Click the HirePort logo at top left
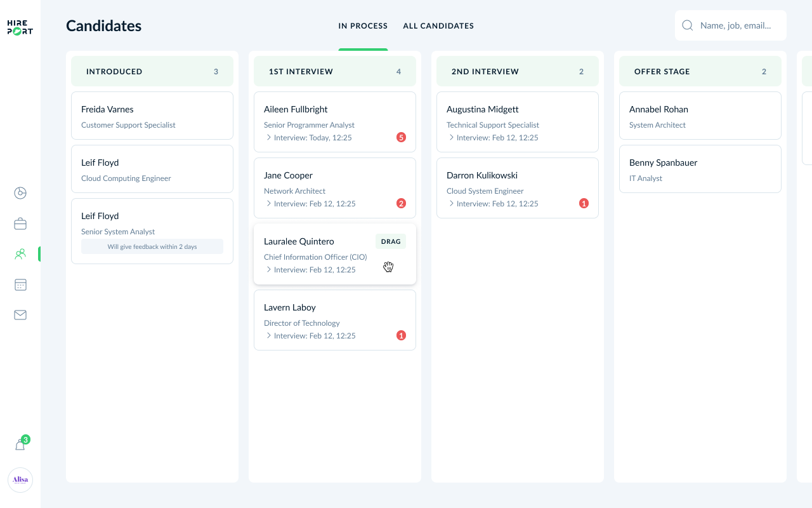 coord(20,27)
